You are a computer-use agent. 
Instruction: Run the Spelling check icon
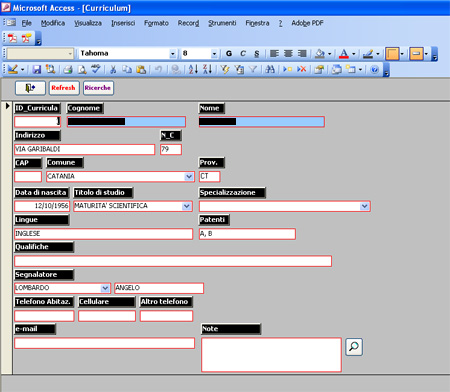[x=96, y=69]
